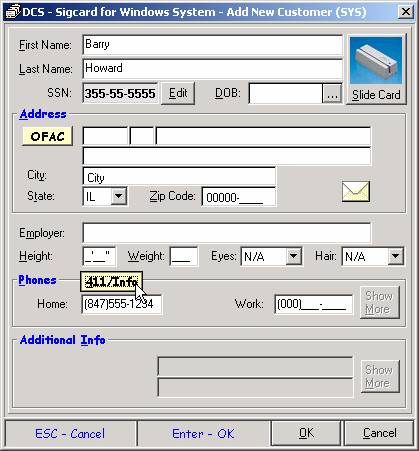
Task: Click the City text field
Action: 179,176
